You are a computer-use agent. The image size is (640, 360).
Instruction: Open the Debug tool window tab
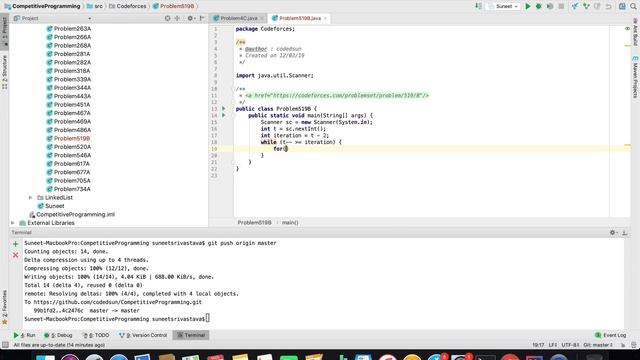[x=58, y=335]
